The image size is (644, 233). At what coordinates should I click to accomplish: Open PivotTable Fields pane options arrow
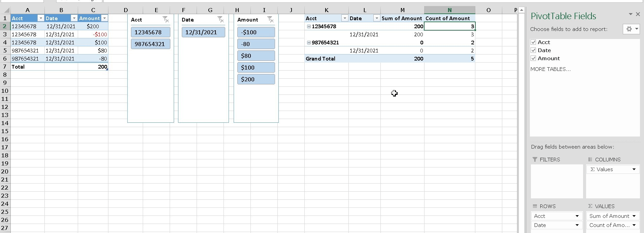coord(631,14)
